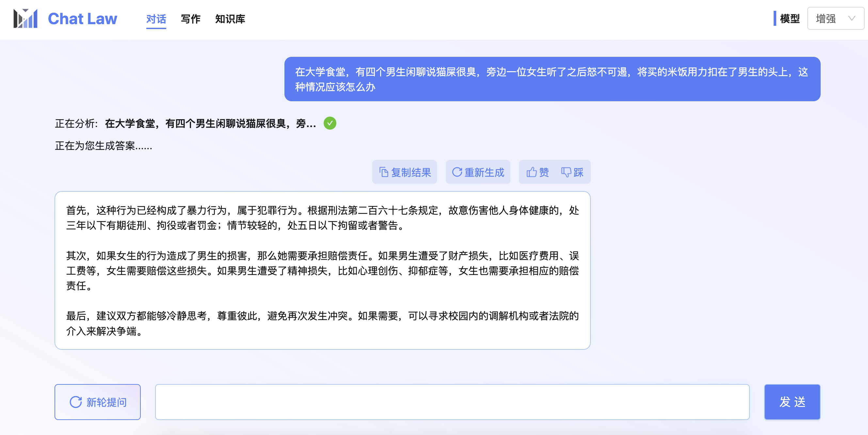
Task: Click the Chat Law logo icon
Action: (x=25, y=19)
